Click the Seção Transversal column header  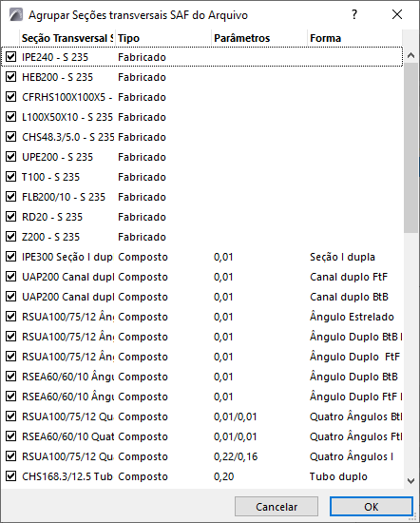click(x=67, y=38)
